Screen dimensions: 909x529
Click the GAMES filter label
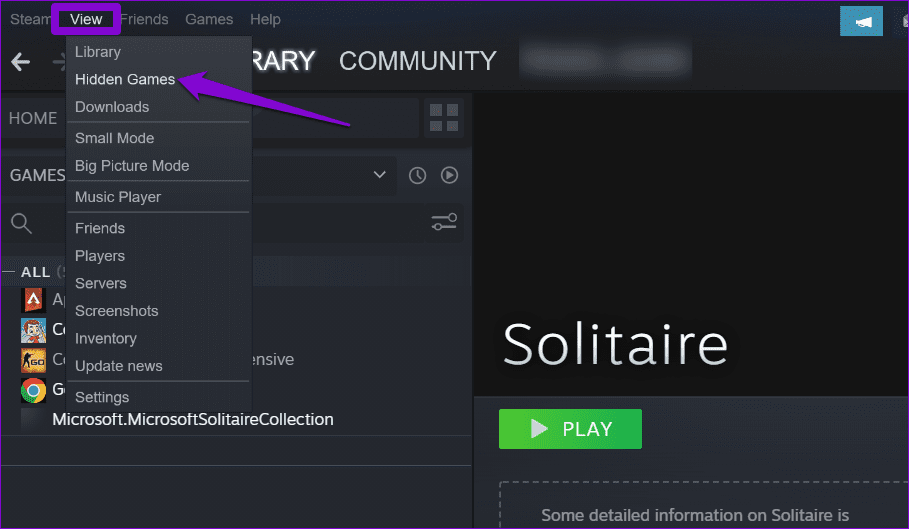point(38,175)
